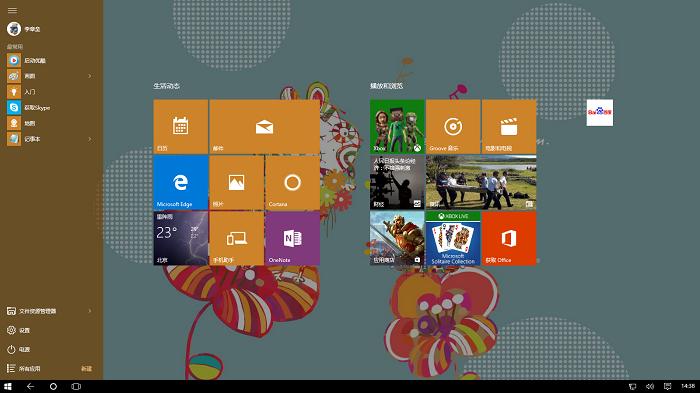This screenshot has height=393, width=700.
Task: Open the Money news tile
Action: 397,182
